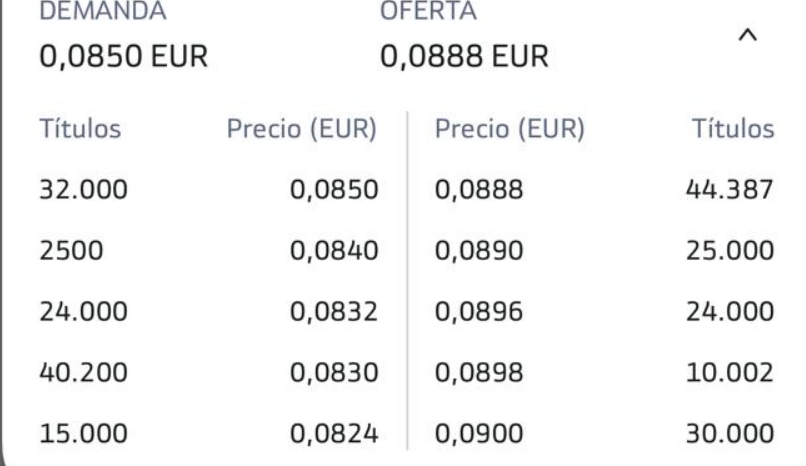
Task: Click the DEMANDA label
Action: pos(103,12)
